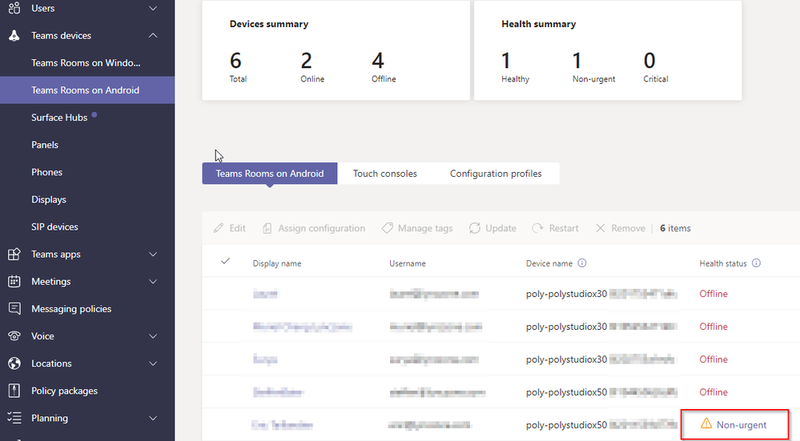Open Teams Rooms on Windows in sidebar
Viewport: 800px width, 441px height.
(86, 63)
